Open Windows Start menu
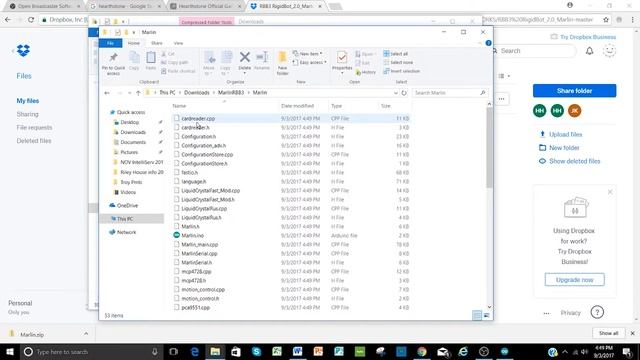The height and width of the screenshot is (360, 640). 9,351
